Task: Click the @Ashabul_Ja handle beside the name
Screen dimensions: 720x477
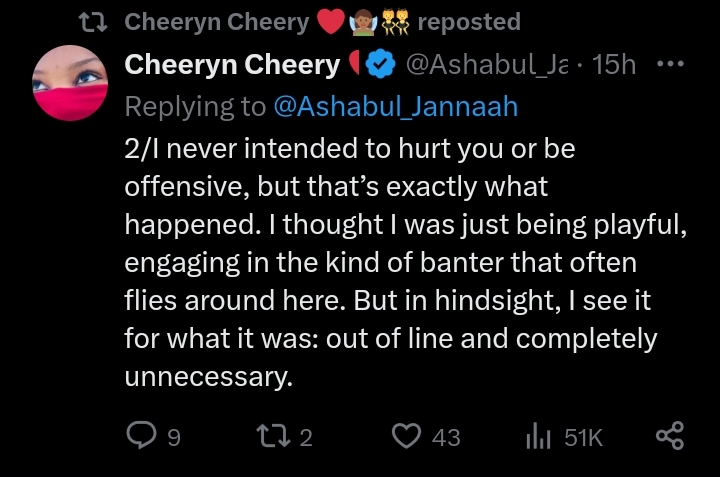Action: 486,66
